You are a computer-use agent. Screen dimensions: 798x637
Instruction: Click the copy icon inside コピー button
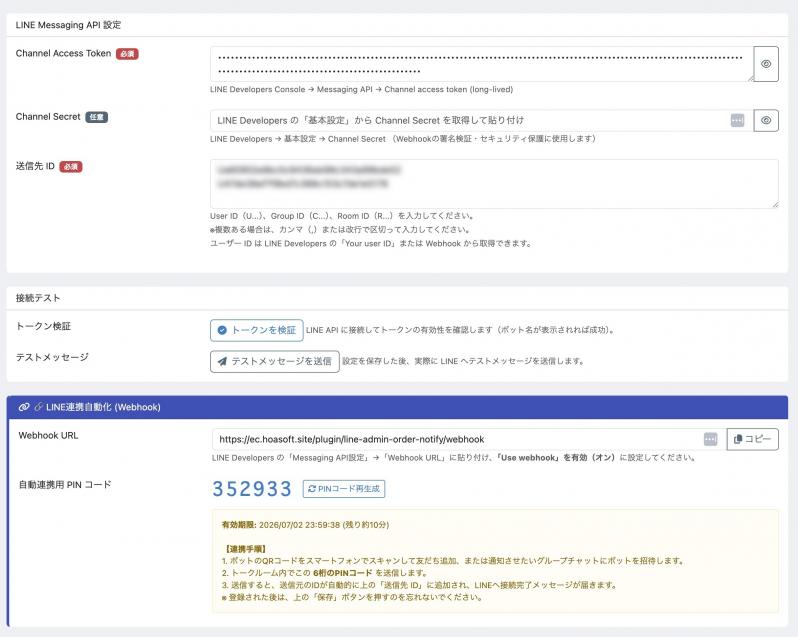[738, 439]
